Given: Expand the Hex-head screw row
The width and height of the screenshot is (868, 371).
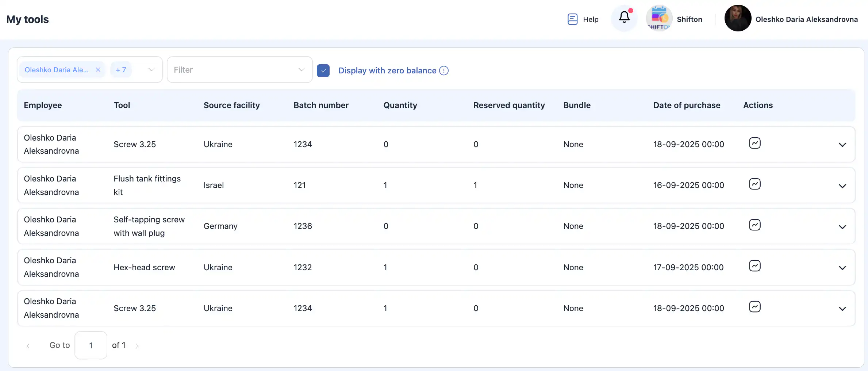Looking at the screenshot, I should coord(842,268).
